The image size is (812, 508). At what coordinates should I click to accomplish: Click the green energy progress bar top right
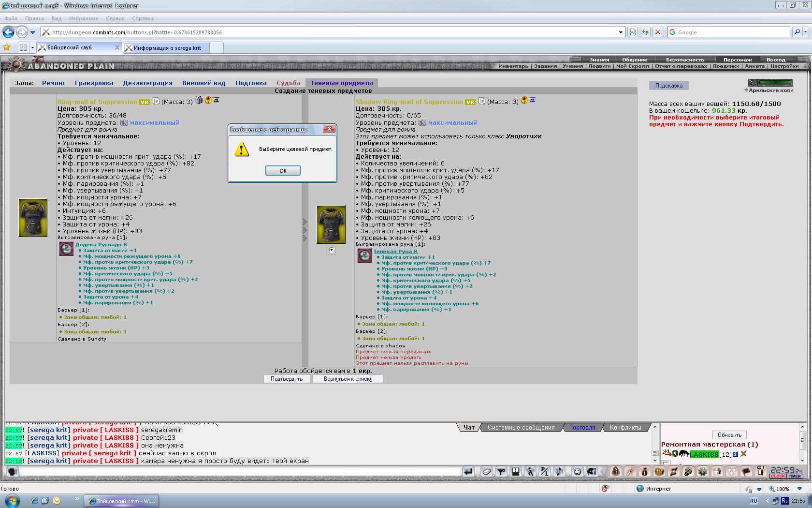coord(770,82)
